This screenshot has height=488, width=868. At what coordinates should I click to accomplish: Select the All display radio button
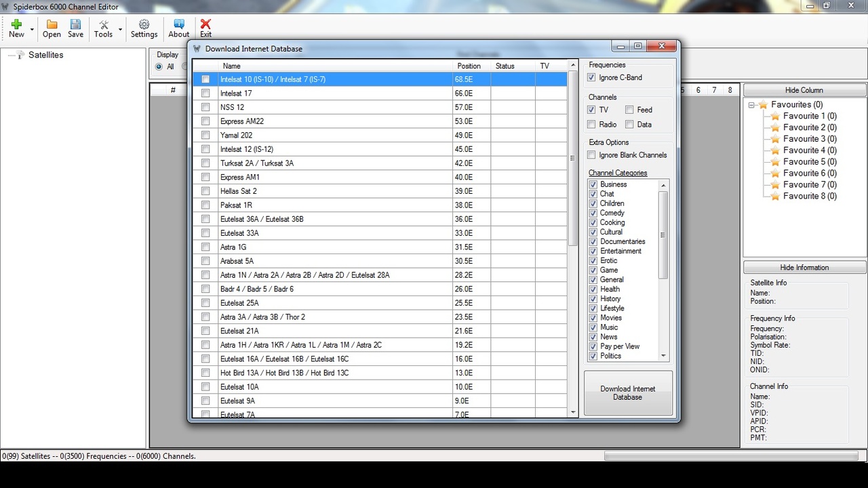pos(159,66)
